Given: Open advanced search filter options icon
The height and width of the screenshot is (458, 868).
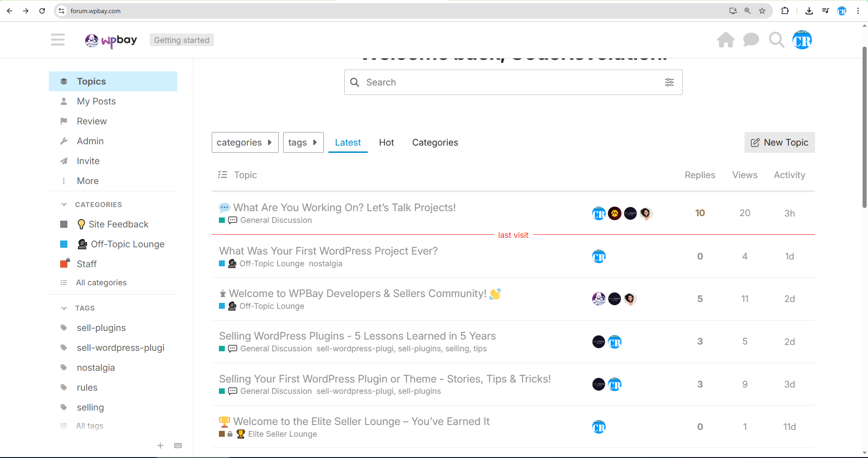Looking at the screenshot, I should [x=669, y=82].
